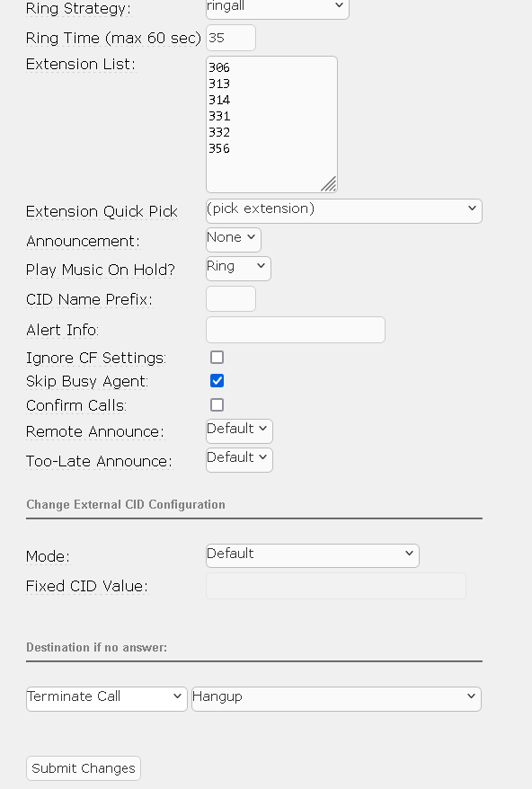The image size is (532, 789).
Task: Open the Ring Strategy dropdown
Action: (278, 7)
